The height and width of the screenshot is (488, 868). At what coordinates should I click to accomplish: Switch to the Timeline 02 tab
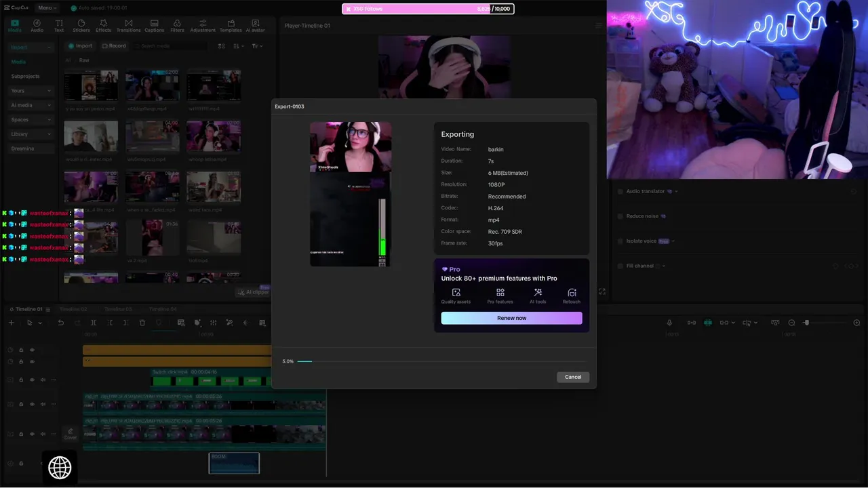73,309
